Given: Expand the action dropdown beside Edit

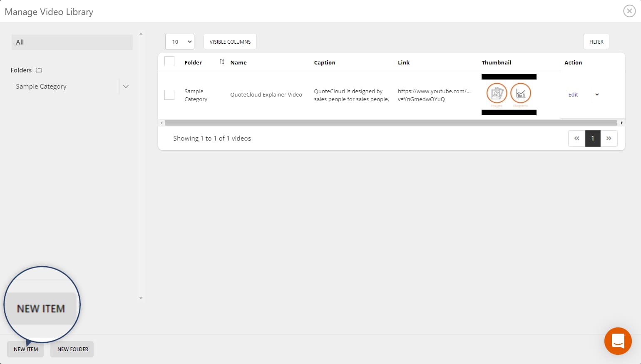Looking at the screenshot, I should click(597, 94).
